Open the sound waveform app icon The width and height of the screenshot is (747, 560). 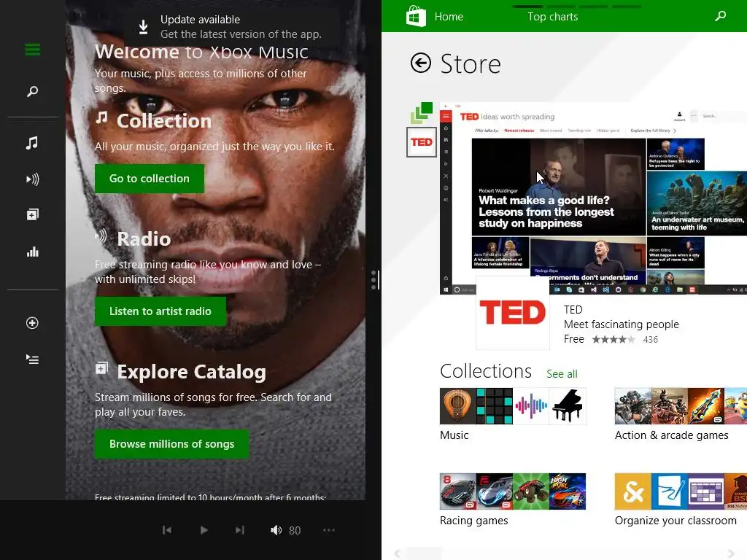pyautogui.click(x=531, y=406)
